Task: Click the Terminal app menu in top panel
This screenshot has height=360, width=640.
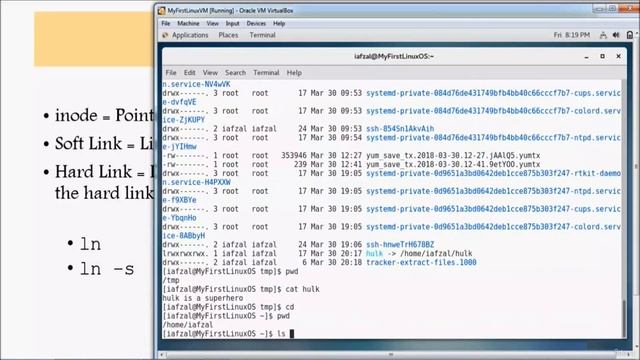Action: [262, 35]
